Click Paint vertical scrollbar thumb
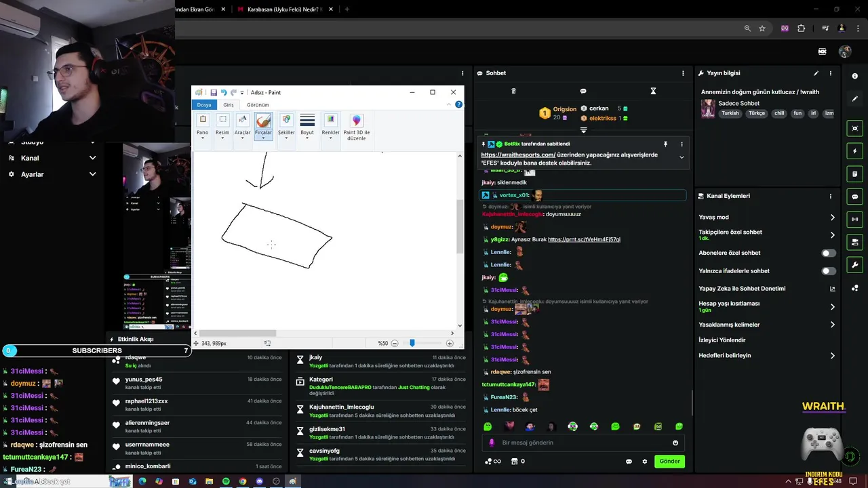The height and width of the screenshot is (488, 868). [x=460, y=227]
